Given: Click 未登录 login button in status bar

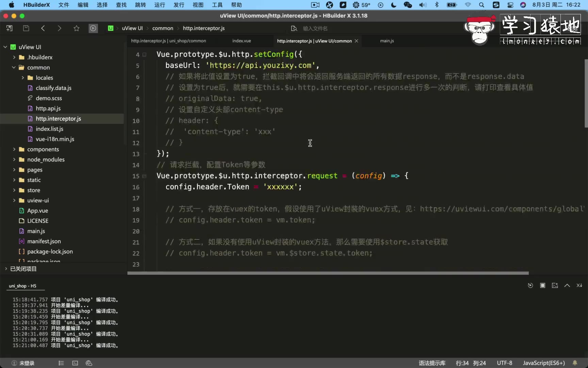Looking at the screenshot, I should 23,363.
